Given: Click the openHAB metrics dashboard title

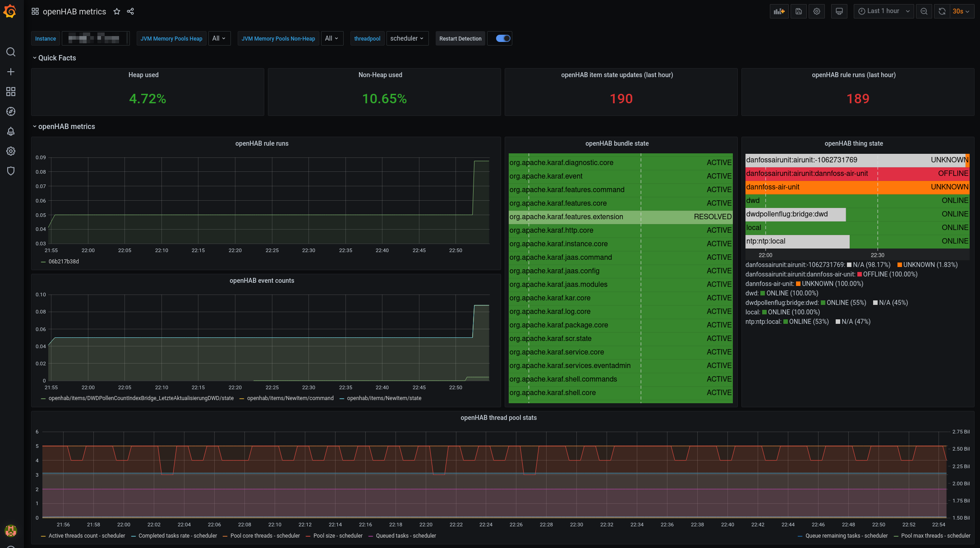Looking at the screenshot, I should tap(74, 11).
